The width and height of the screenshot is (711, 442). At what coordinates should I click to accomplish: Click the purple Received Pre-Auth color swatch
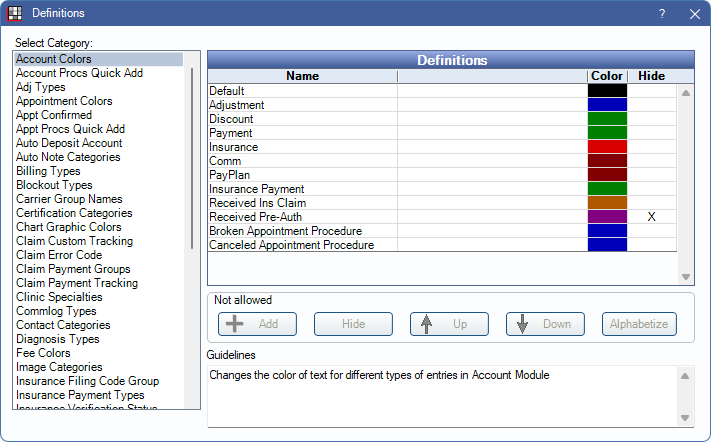click(x=607, y=217)
